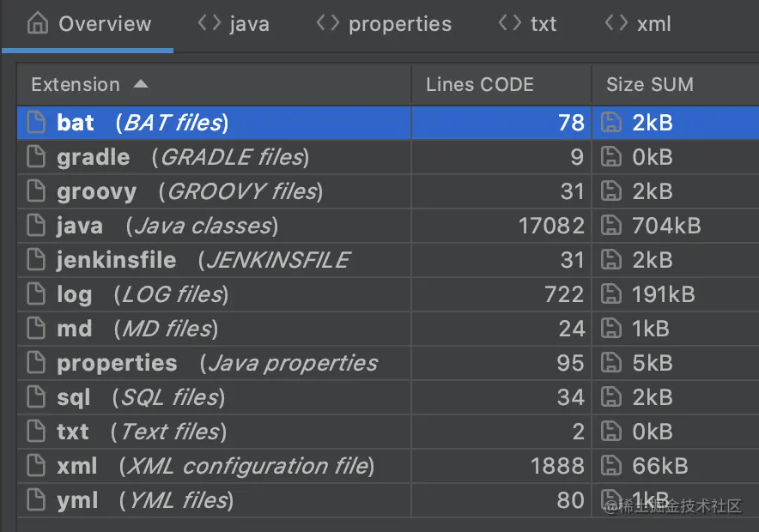
Task: Click the file icon in the xml row
Action: 36,466
